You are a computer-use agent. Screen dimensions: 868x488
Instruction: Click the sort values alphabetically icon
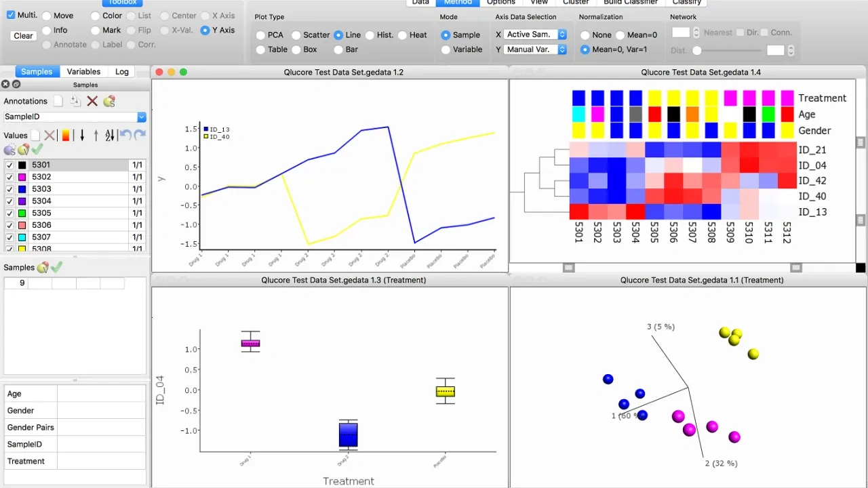tap(110, 136)
